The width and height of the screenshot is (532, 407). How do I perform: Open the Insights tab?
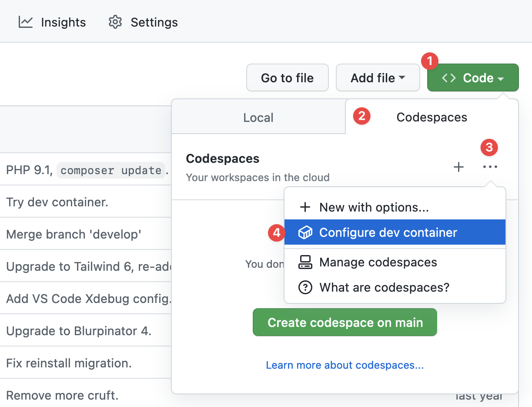[x=52, y=22]
